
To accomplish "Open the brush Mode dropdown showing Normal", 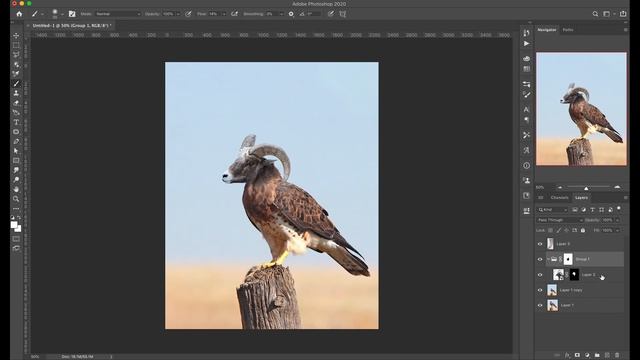I will 118,14.
